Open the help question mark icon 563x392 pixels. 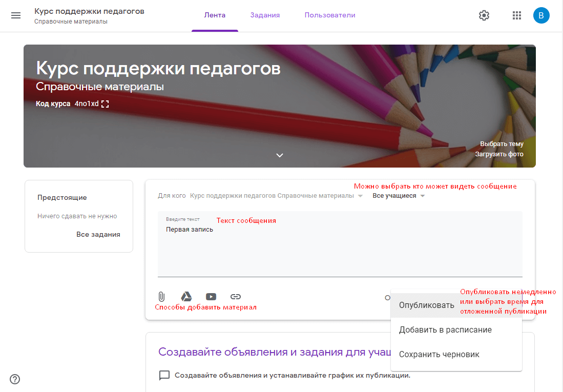click(15, 379)
